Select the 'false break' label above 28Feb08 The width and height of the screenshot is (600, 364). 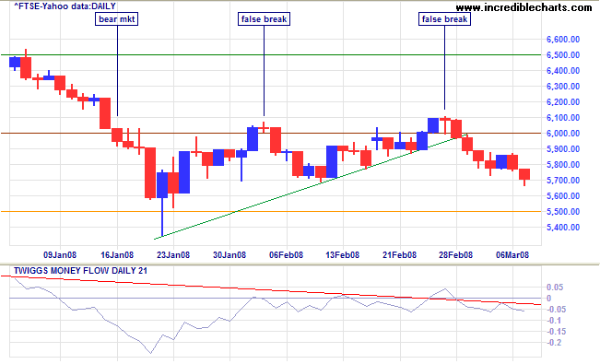pos(444,18)
